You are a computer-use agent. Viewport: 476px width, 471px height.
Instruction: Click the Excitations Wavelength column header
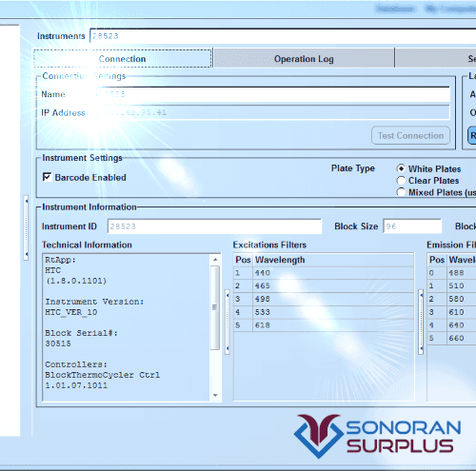[x=333, y=260]
